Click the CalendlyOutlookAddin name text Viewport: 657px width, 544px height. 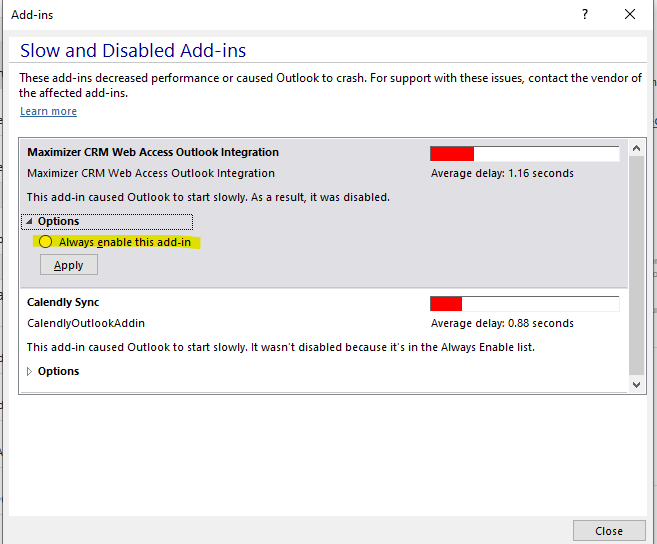[86, 323]
